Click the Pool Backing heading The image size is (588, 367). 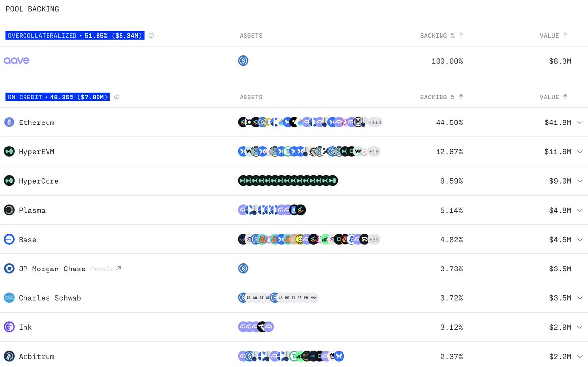(x=32, y=9)
